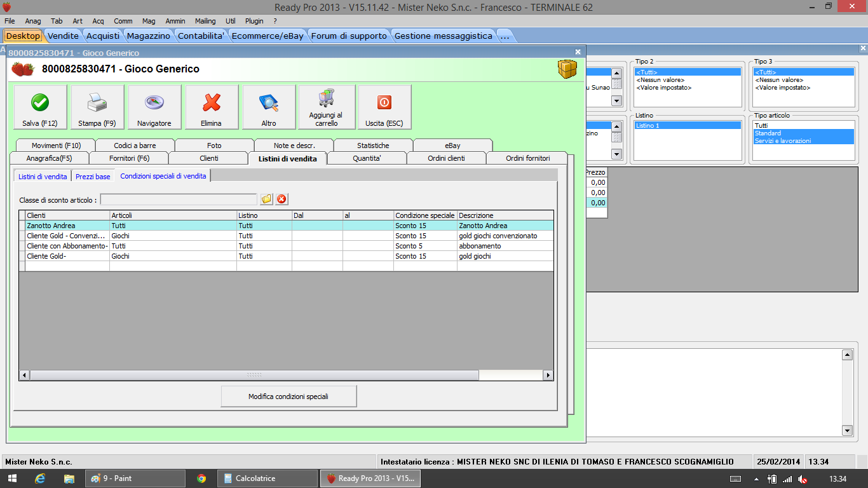Open the File menu
The image size is (868, 488).
pyautogui.click(x=10, y=21)
